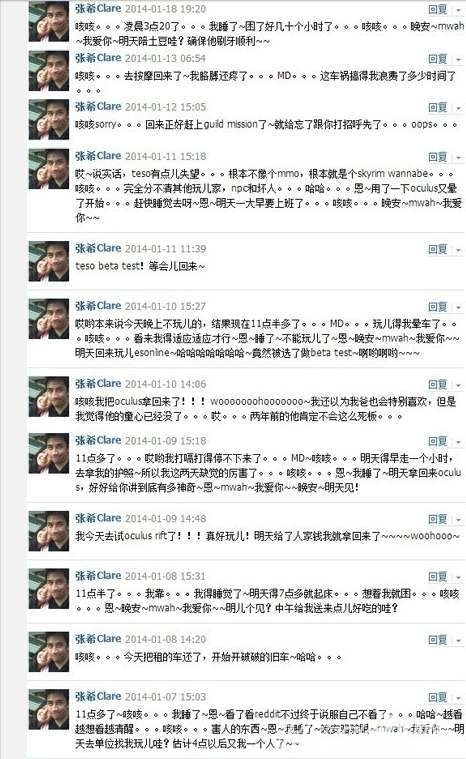Click 张希Clare name on the 2014-01-07 15:03 comment

point(98,697)
